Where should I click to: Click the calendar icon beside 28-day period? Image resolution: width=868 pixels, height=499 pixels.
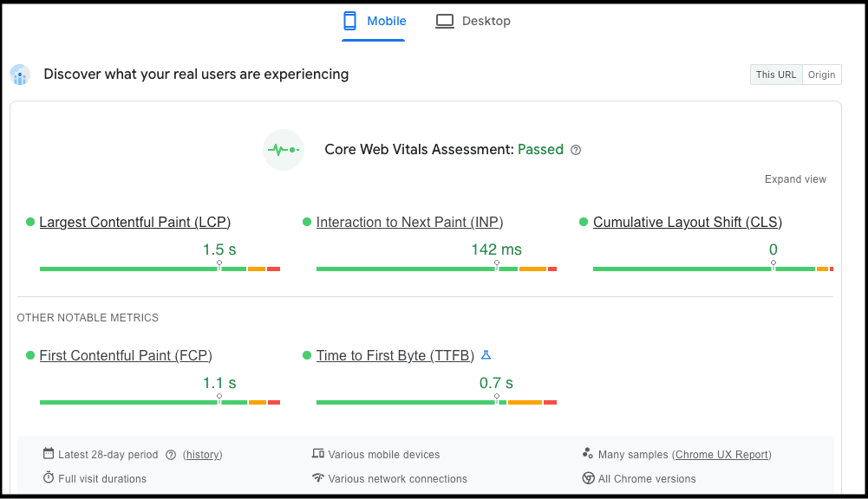tap(49, 454)
